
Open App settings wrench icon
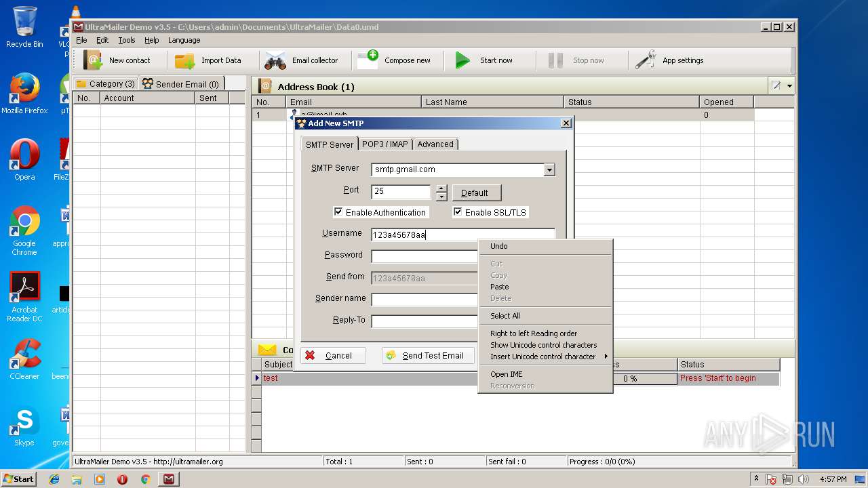tap(645, 60)
